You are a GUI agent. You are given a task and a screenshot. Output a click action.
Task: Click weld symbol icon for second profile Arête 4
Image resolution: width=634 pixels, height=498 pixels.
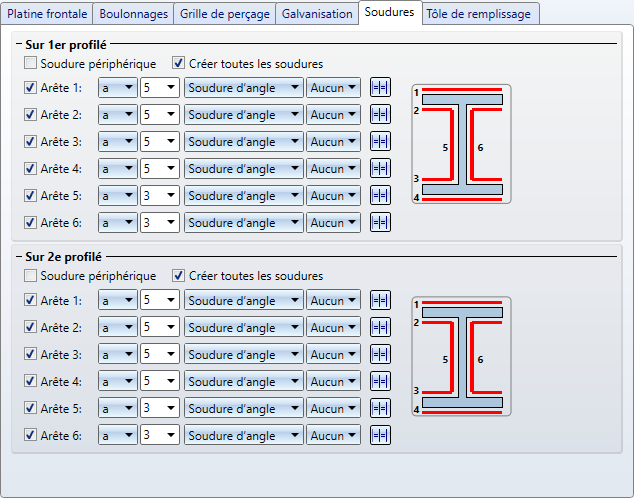tap(380, 382)
